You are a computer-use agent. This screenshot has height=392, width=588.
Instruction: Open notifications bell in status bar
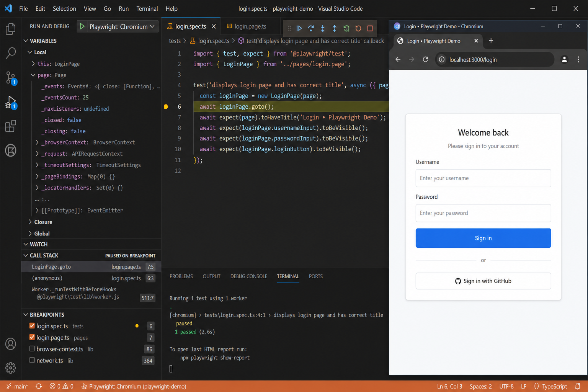coord(578,386)
